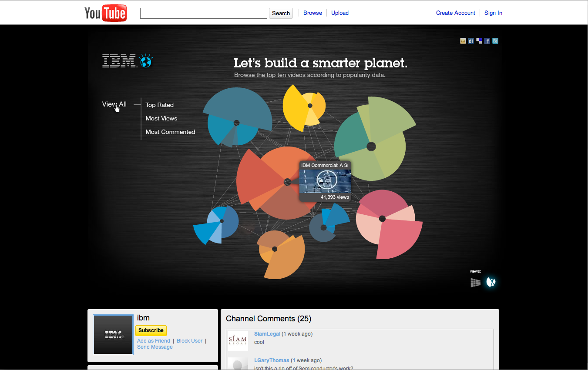Open LGaryThomas profile link
The height and width of the screenshot is (370, 588).
tap(272, 360)
